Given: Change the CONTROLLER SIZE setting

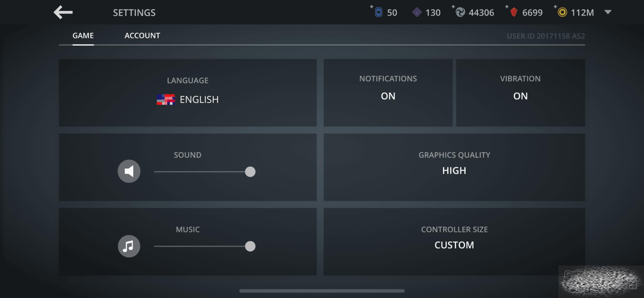Looking at the screenshot, I should (454, 242).
